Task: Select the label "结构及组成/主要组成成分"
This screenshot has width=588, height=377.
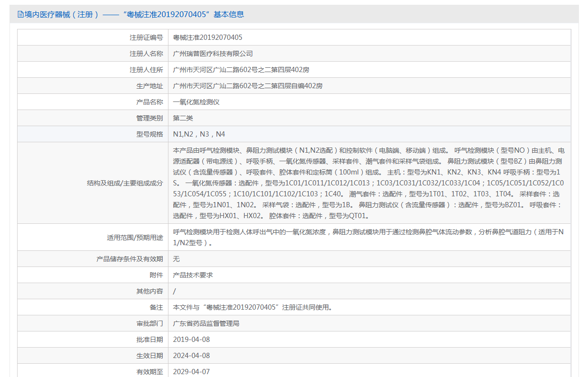Action: pos(124,183)
